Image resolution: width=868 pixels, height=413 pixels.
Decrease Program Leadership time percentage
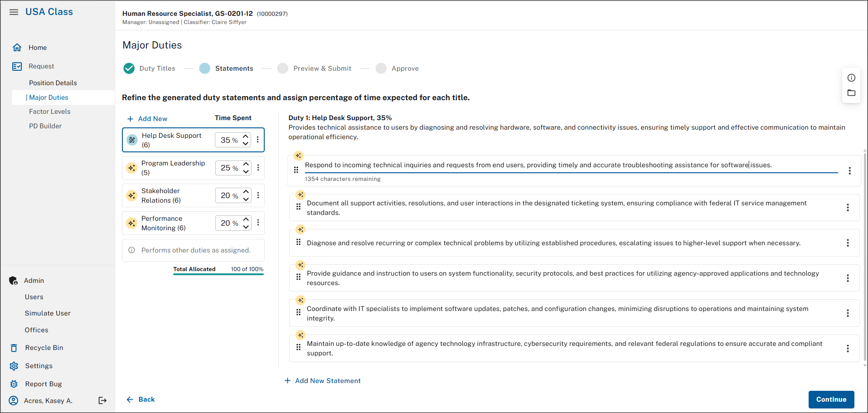[246, 172]
